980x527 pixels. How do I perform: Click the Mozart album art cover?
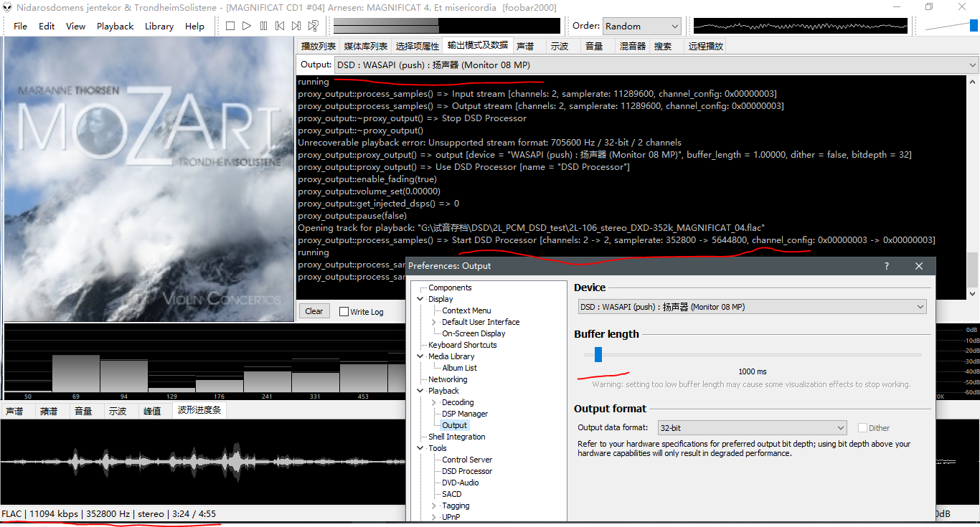click(149, 179)
